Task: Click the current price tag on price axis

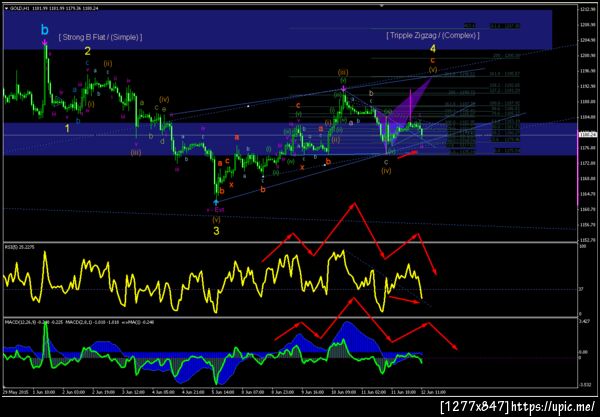Action: 587,135
